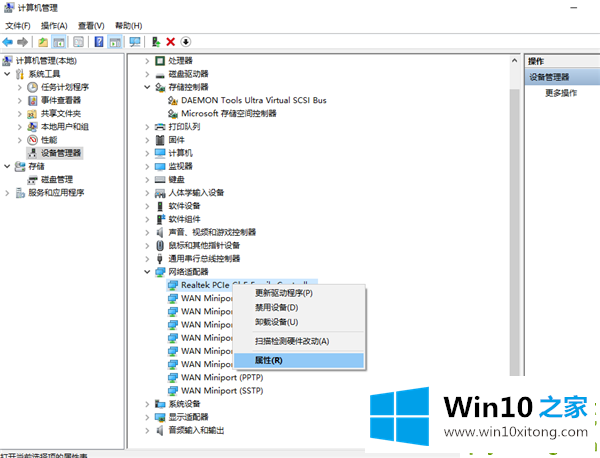Collapse the 网络适配器 category
600x458 pixels.
(x=148, y=272)
